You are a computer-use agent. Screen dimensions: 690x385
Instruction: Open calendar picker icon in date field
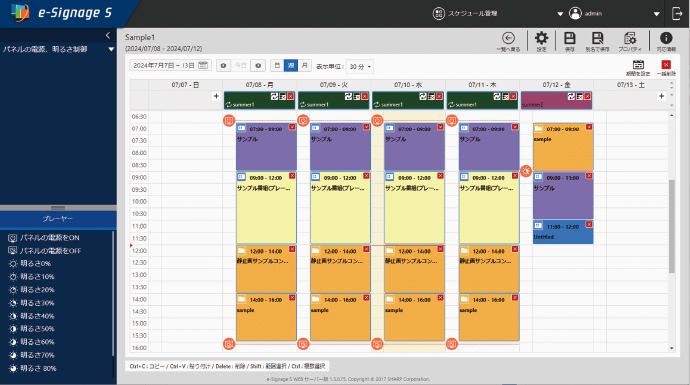click(203, 66)
